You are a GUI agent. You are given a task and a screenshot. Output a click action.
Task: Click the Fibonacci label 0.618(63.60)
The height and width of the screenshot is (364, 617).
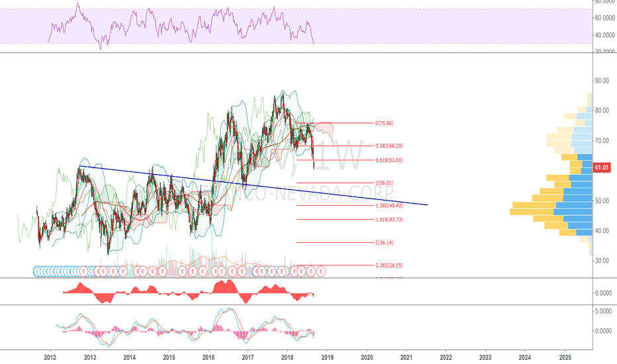(x=389, y=160)
